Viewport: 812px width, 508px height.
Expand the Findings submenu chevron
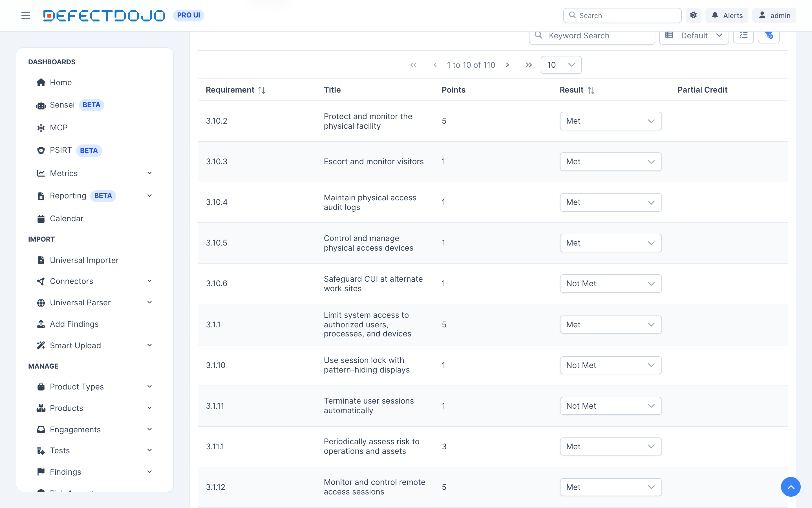(x=150, y=472)
